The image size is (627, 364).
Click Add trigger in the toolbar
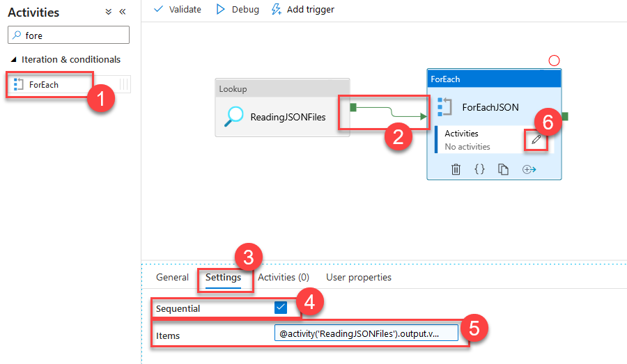coord(302,9)
